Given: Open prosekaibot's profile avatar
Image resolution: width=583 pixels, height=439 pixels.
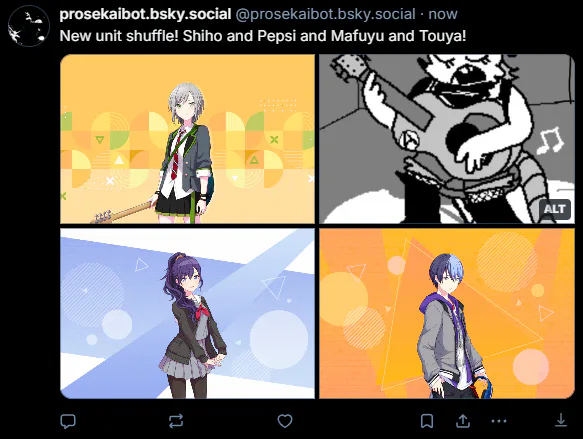Looking at the screenshot, I should pyautogui.click(x=29, y=26).
